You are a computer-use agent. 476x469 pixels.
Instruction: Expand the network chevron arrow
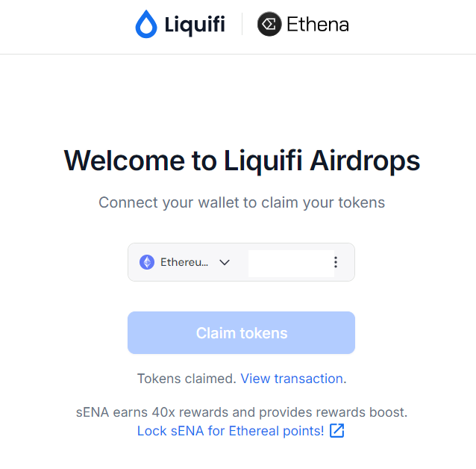pyautogui.click(x=225, y=262)
